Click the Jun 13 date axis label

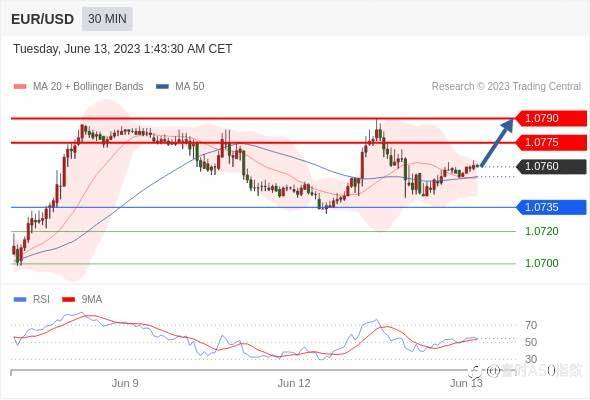[x=466, y=383]
